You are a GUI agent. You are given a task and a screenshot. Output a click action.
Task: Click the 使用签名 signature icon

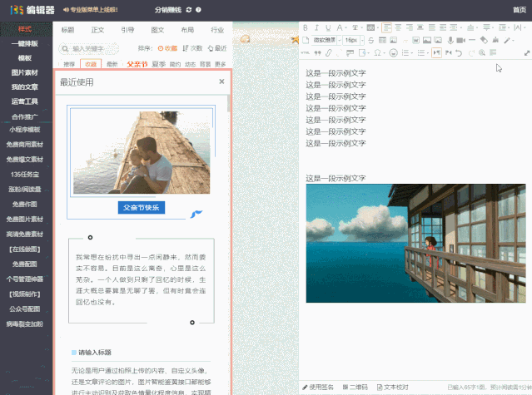306,387
